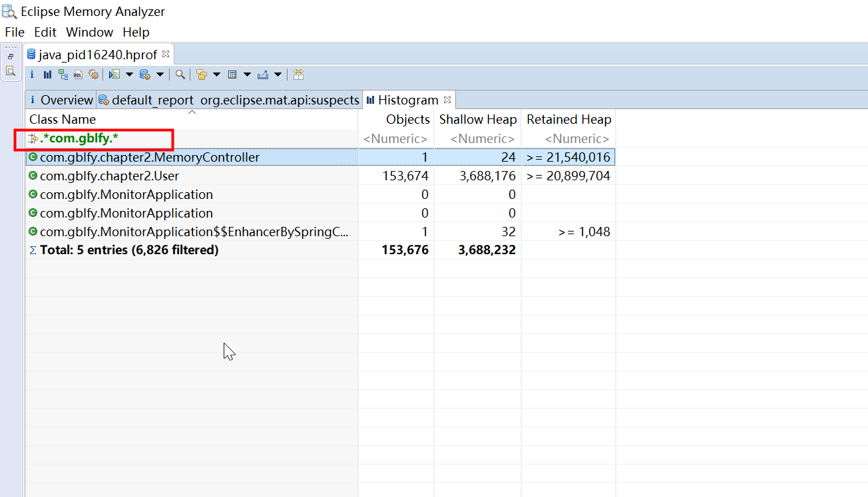The width and height of the screenshot is (868, 497).
Task: Open the Window menu
Action: click(89, 32)
